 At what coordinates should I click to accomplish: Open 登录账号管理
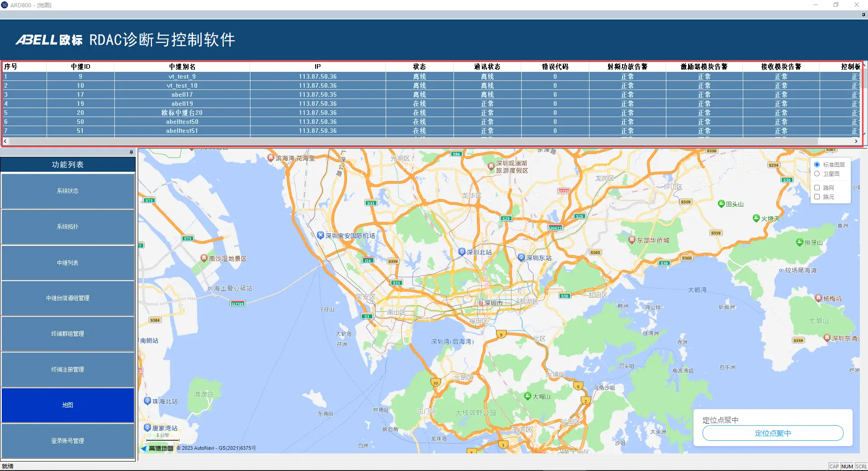click(x=68, y=441)
